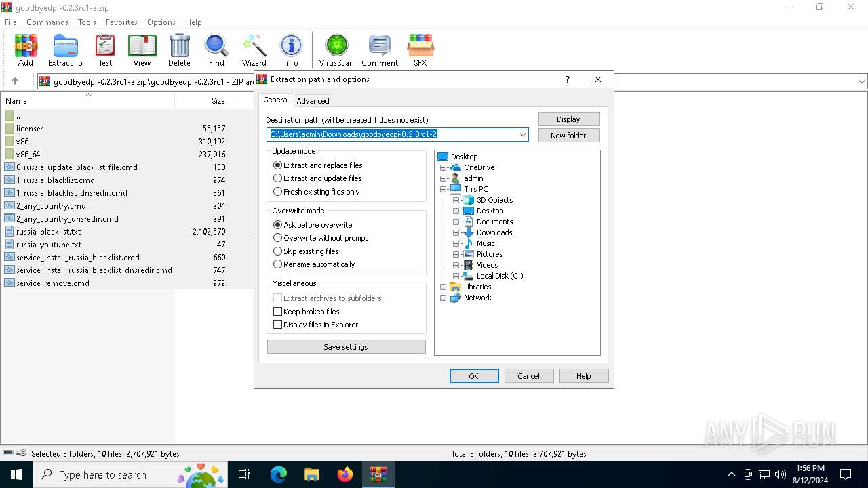Expand Local Disk (C:) tree node
This screenshot has height=488, width=868.
click(x=456, y=276)
